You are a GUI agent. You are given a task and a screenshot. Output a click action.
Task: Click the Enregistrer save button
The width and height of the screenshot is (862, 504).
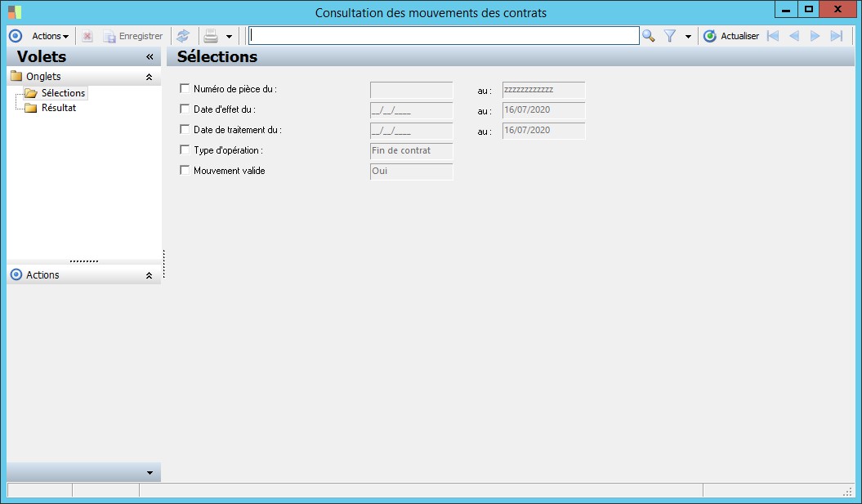coord(133,36)
